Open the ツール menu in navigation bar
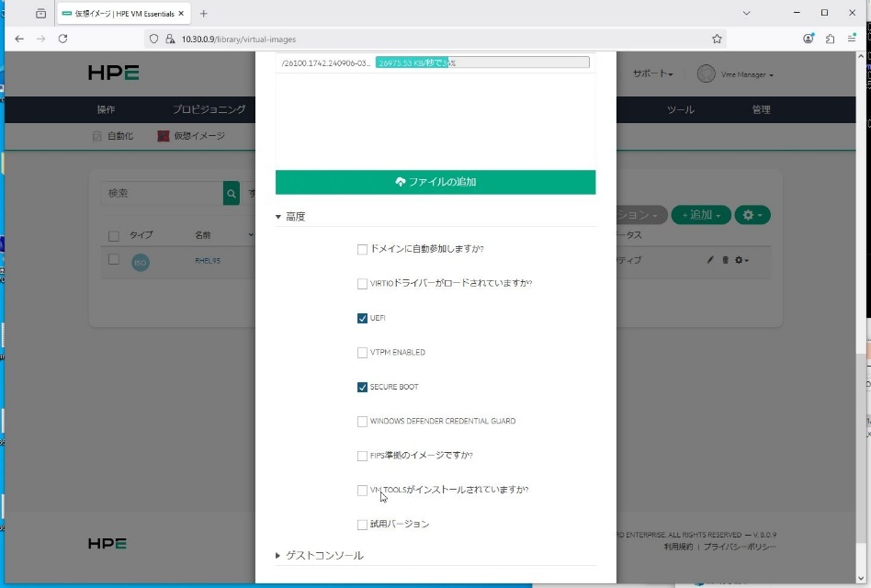Screen dimensions: 871x588 pyautogui.click(x=680, y=109)
